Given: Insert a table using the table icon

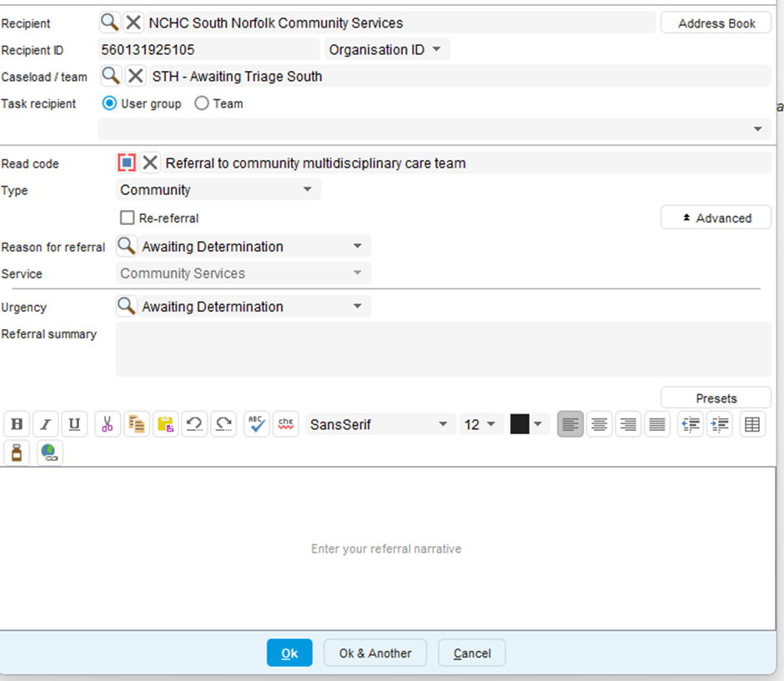Looking at the screenshot, I should point(751,424).
